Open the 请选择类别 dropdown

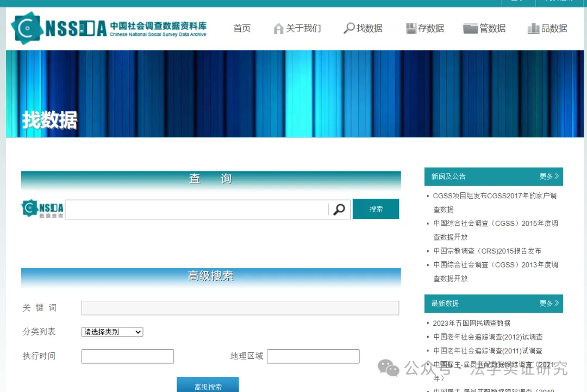113,332
